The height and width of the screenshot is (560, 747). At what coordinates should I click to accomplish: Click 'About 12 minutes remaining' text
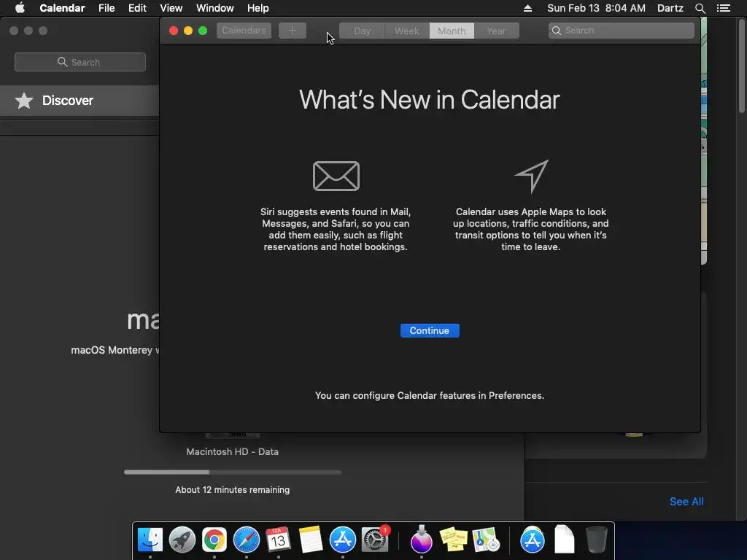[x=233, y=489]
